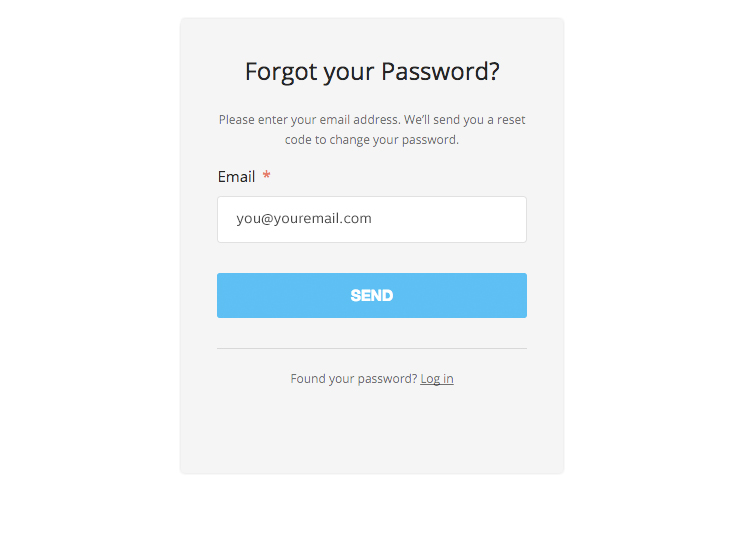This screenshot has height=535, width=750.
Task: Click the "Forgot your Password?" heading
Action: pyautogui.click(x=372, y=72)
